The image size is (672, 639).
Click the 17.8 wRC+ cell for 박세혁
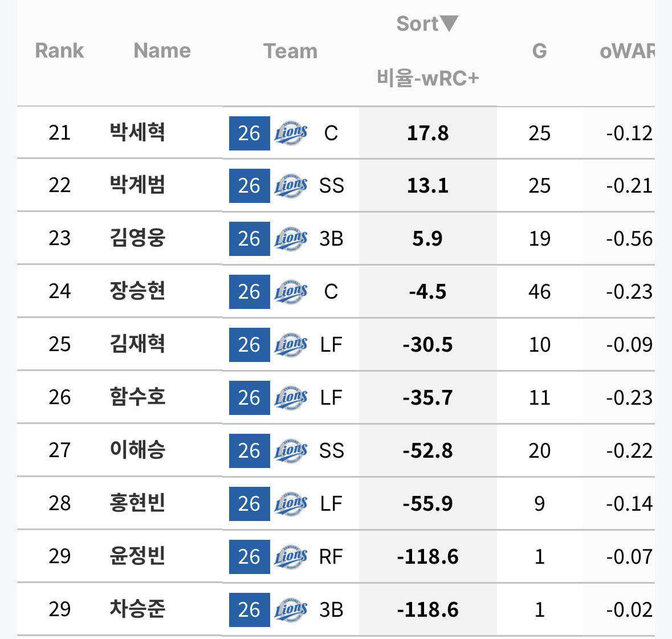427,133
